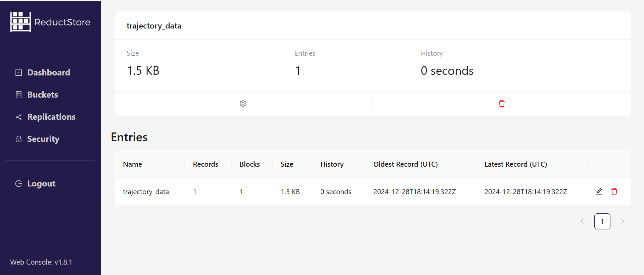Click the pencil icon to rename the entry
The width and height of the screenshot is (644, 275).
click(599, 191)
